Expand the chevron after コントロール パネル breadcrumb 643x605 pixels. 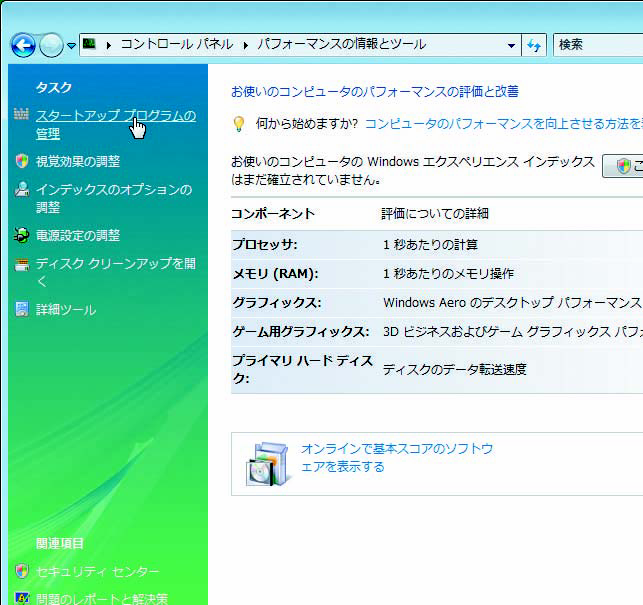click(x=246, y=45)
